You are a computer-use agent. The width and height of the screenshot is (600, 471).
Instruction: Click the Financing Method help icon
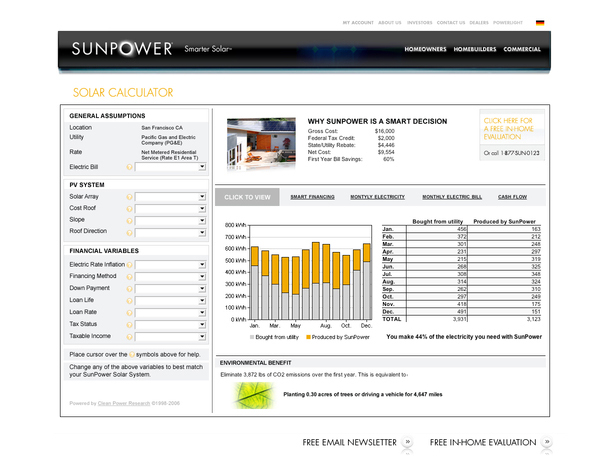click(129, 277)
